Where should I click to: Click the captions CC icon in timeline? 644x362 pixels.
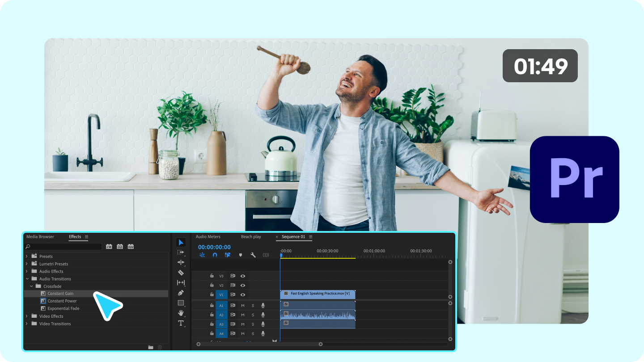pyautogui.click(x=267, y=255)
